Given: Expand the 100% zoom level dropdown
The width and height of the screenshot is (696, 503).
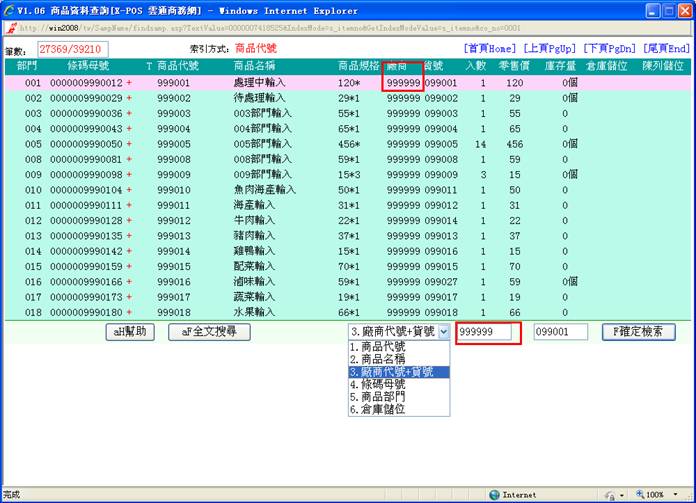Looking at the screenshot, I should [x=674, y=494].
